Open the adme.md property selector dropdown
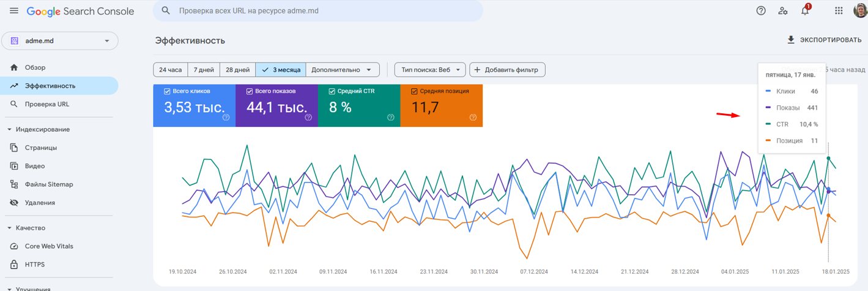The height and width of the screenshot is (291, 868). (x=60, y=41)
